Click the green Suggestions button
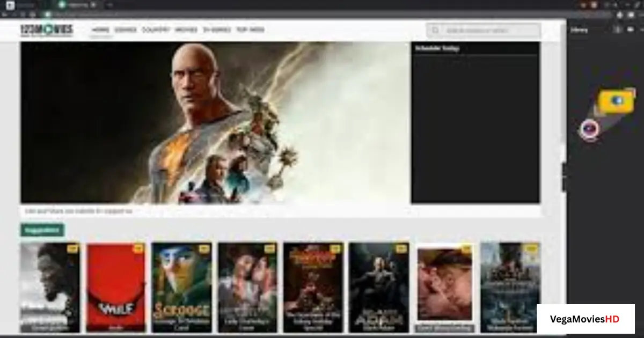The height and width of the screenshot is (338, 644). (42, 230)
